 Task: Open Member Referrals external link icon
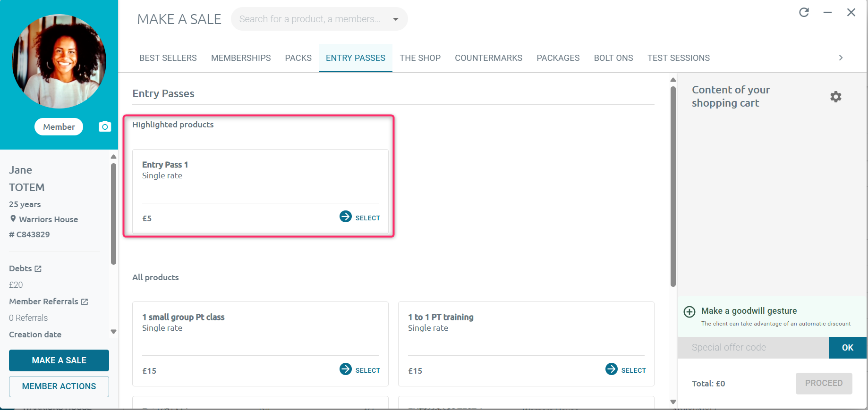click(85, 302)
